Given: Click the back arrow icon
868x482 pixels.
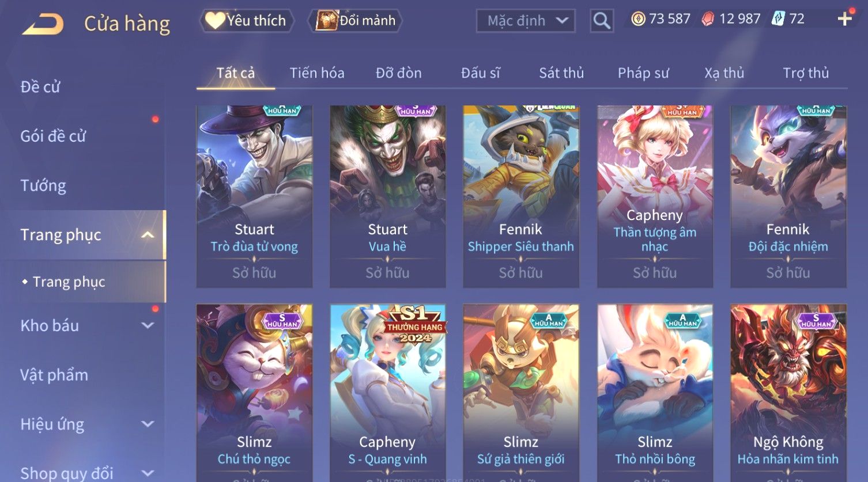Looking at the screenshot, I should [43, 24].
